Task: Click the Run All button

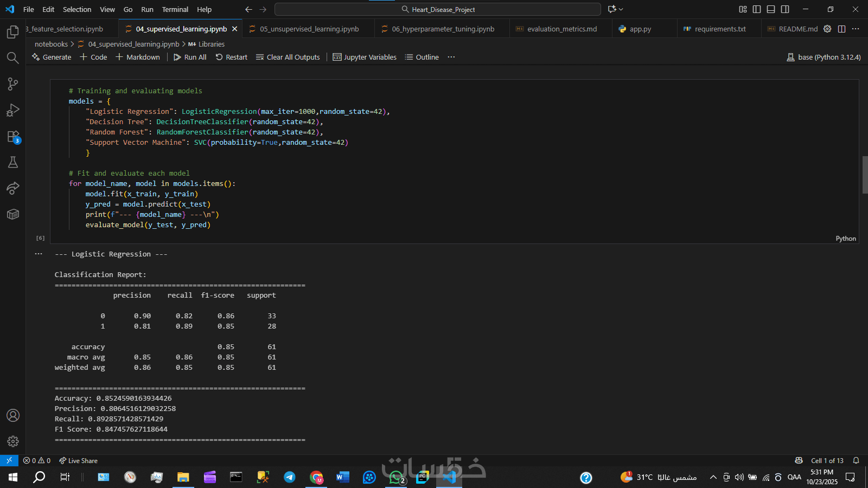Action: pyautogui.click(x=190, y=57)
